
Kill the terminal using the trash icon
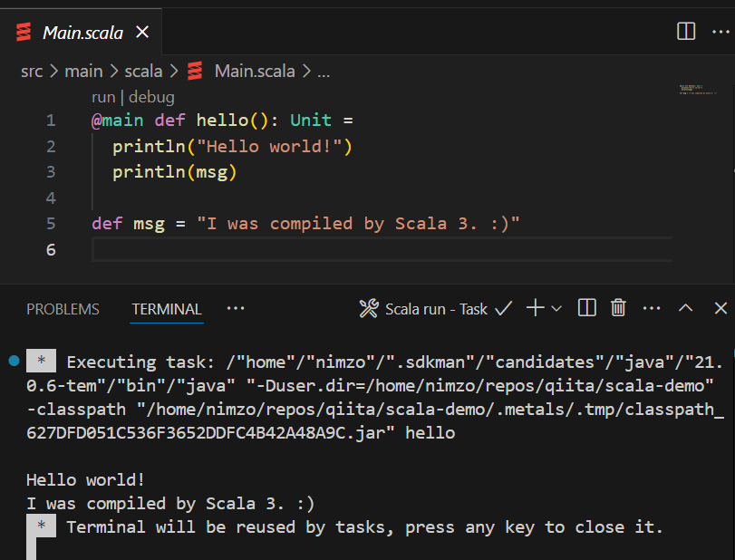click(618, 308)
